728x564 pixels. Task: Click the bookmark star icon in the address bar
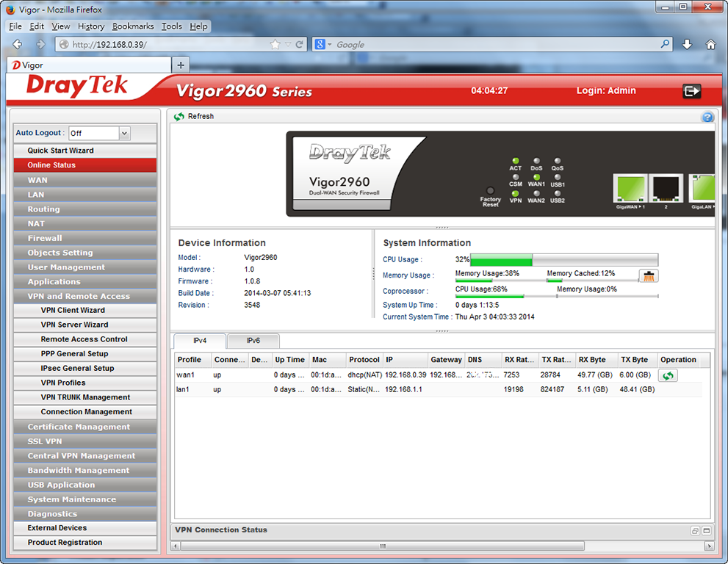pos(275,45)
